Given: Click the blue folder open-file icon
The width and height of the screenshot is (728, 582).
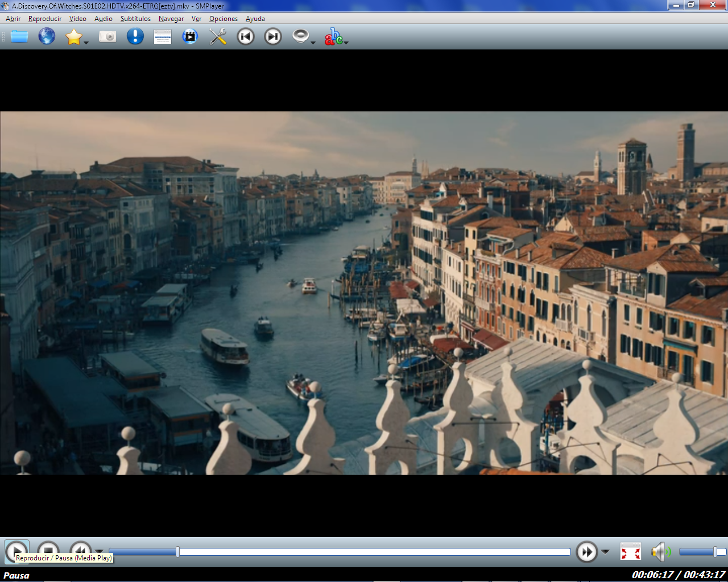Looking at the screenshot, I should tap(19, 37).
